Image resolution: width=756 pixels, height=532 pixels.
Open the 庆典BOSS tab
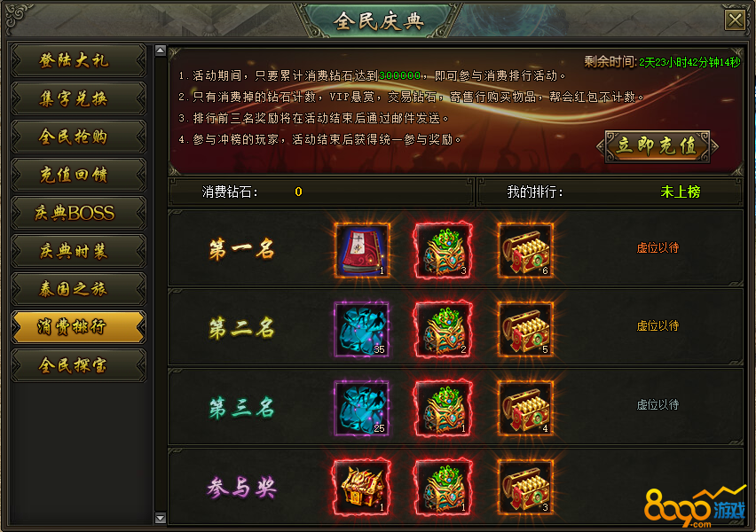click(x=78, y=213)
